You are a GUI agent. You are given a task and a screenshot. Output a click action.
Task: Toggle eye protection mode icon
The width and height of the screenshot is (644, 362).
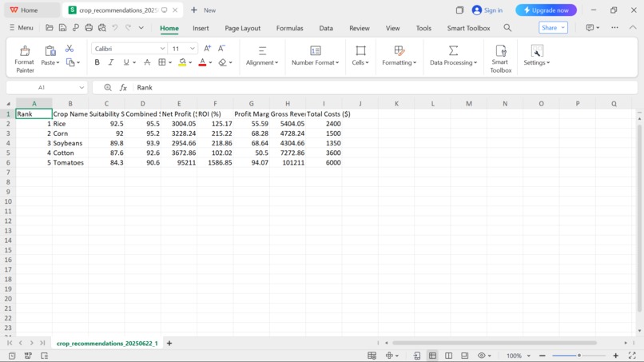(x=481, y=356)
